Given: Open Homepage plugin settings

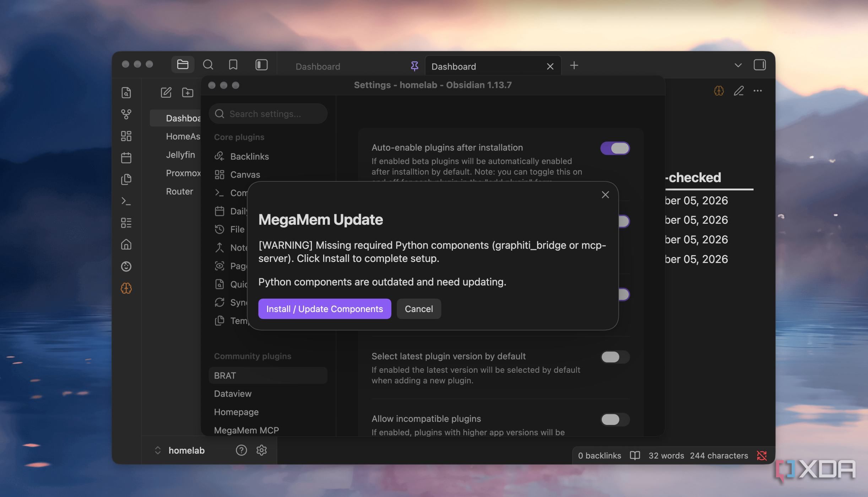Looking at the screenshot, I should [x=268, y=412].
